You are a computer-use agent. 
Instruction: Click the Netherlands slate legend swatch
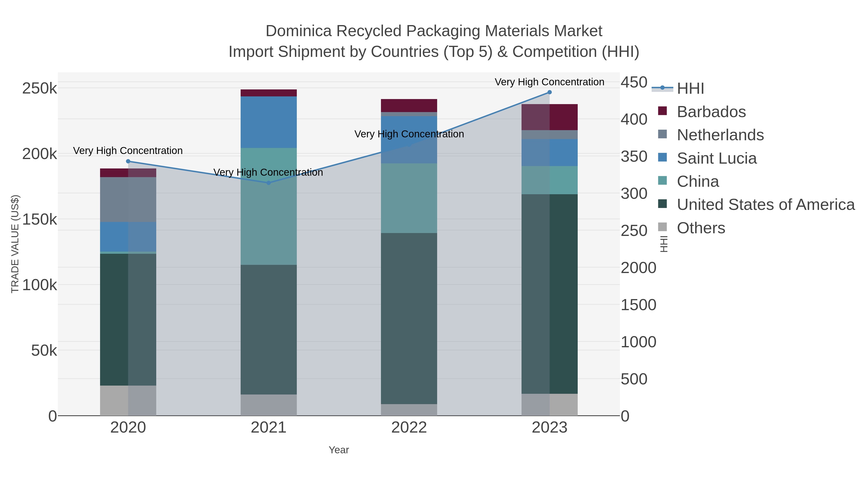(663, 134)
